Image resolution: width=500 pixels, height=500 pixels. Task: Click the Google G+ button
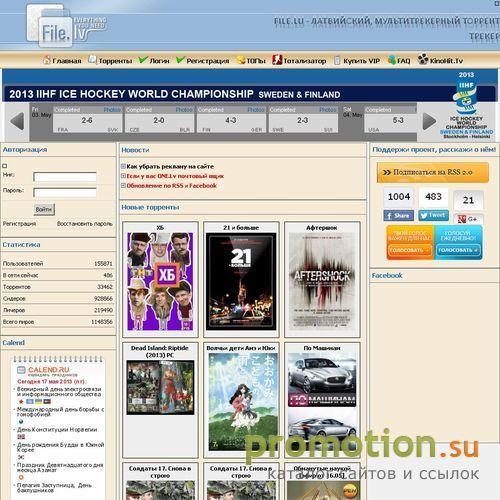click(x=468, y=219)
